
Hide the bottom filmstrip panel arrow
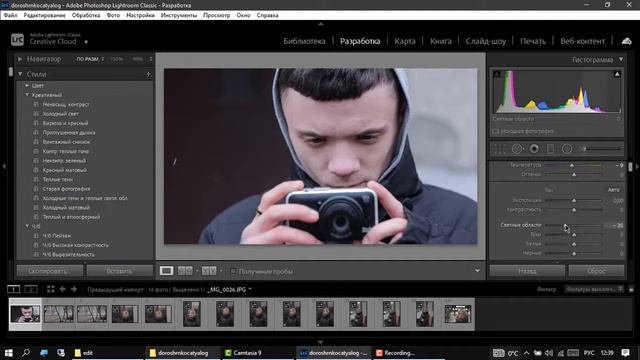320,342
